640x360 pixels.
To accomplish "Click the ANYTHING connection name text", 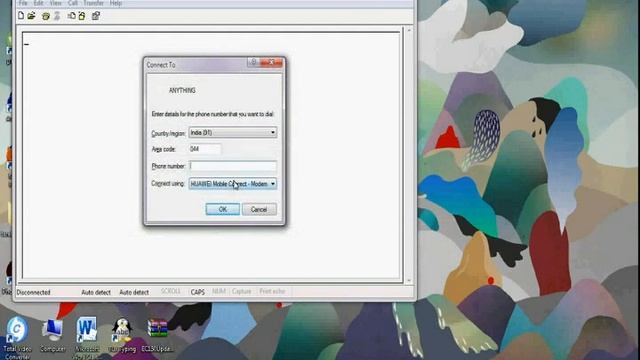I will (x=182, y=90).
